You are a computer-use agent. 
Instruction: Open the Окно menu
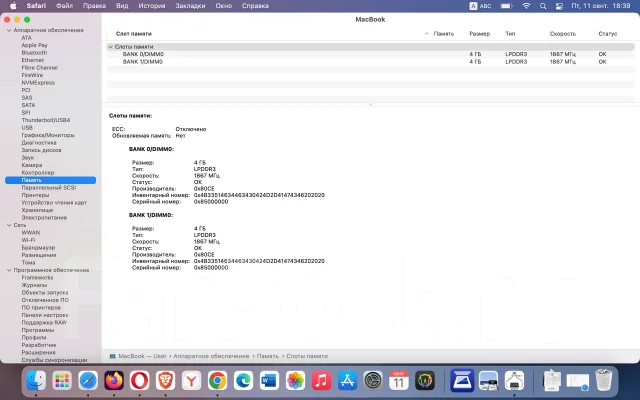[x=224, y=6]
